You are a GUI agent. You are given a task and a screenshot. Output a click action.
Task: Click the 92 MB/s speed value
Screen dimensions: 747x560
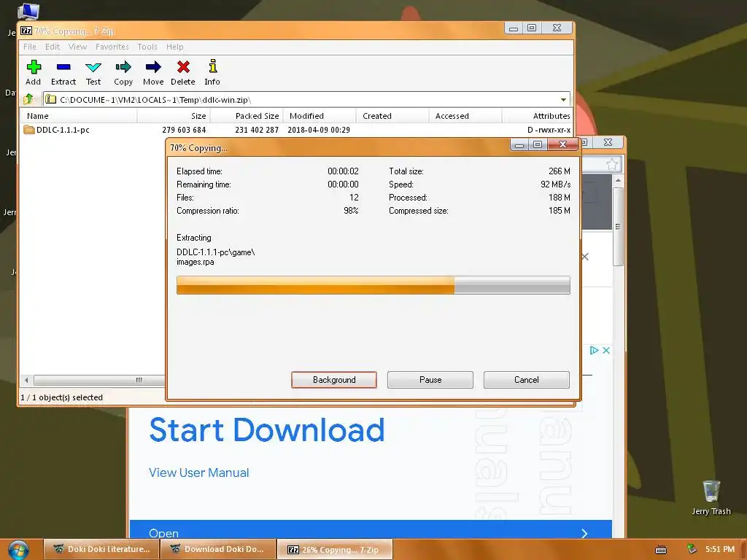[x=555, y=184]
